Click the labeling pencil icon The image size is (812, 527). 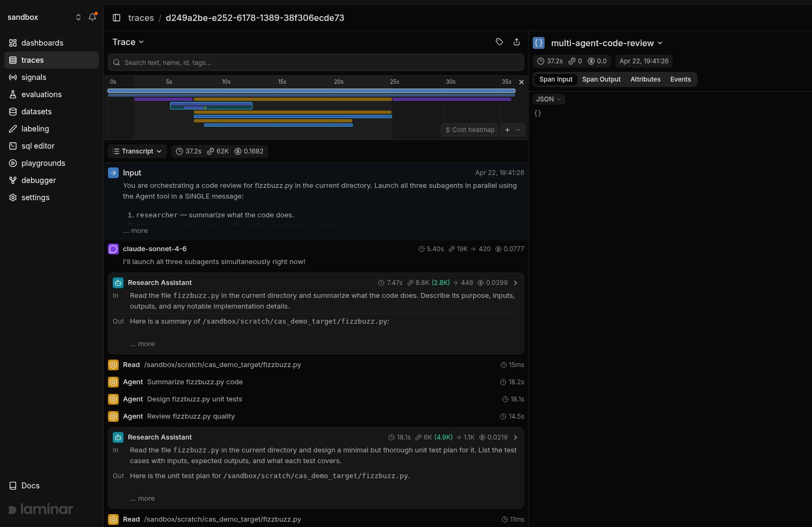(x=13, y=129)
